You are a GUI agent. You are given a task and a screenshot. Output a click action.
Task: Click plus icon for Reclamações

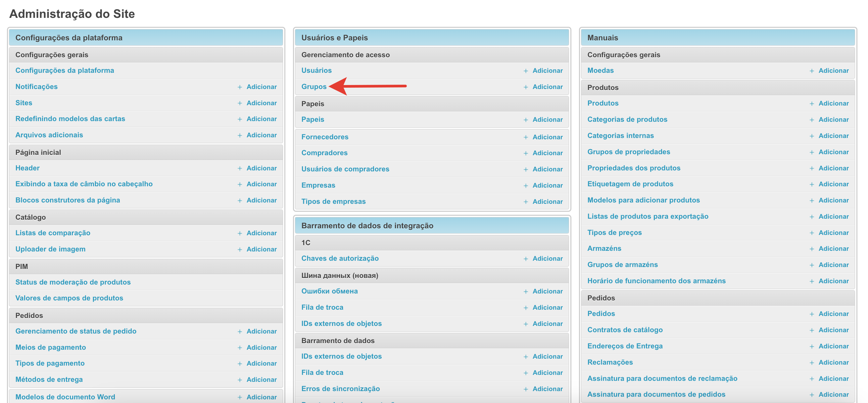click(x=812, y=363)
